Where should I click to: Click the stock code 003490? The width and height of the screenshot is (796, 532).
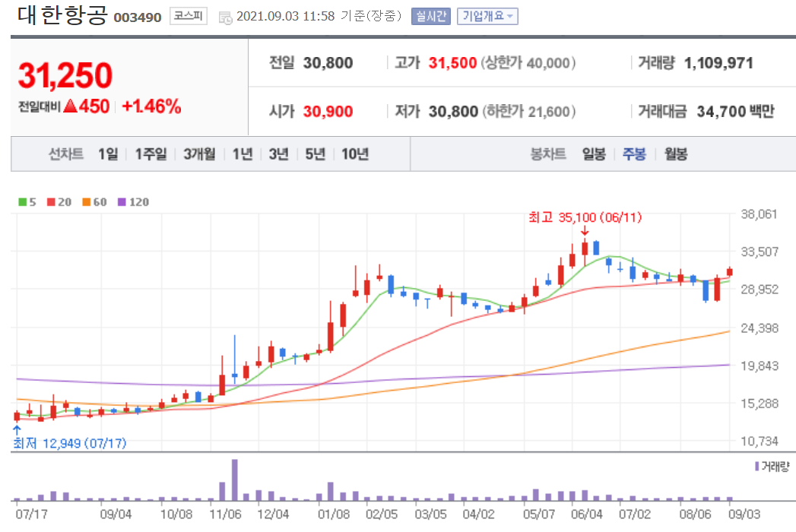point(138,17)
